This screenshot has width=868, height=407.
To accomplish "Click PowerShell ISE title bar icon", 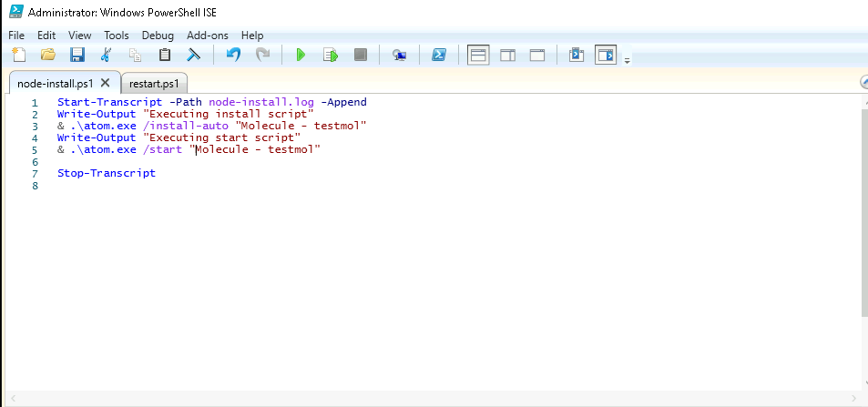I will coord(16,12).
